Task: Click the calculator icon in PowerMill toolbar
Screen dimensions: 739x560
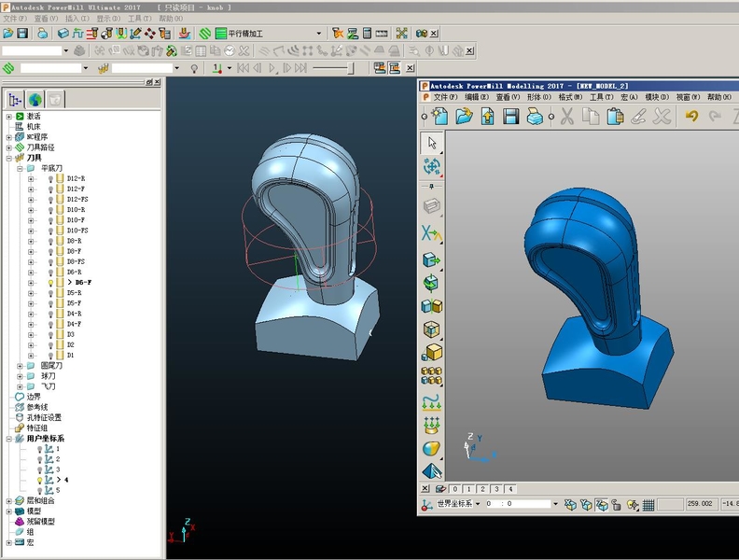Action: (x=367, y=34)
